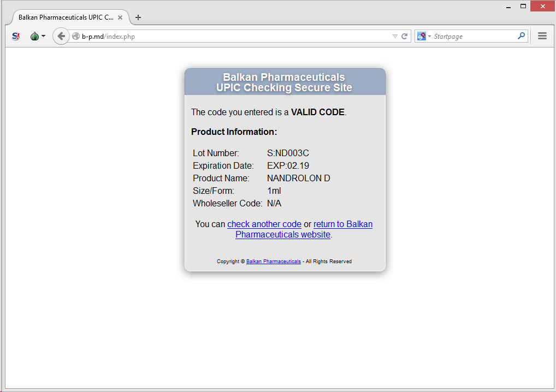This screenshot has height=392, width=556.
Task: Click the size value 1ml
Action: [x=274, y=191]
